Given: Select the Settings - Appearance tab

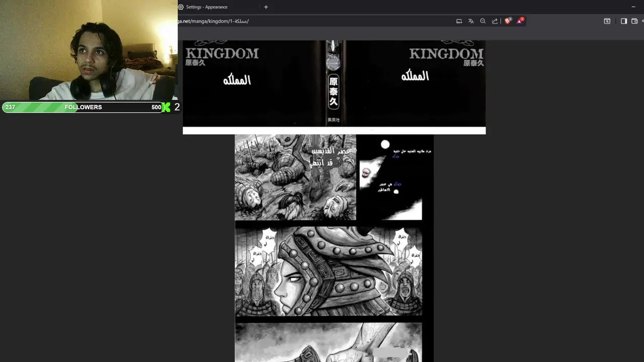Looking at the screenshot, I should [x=219, y=7].
